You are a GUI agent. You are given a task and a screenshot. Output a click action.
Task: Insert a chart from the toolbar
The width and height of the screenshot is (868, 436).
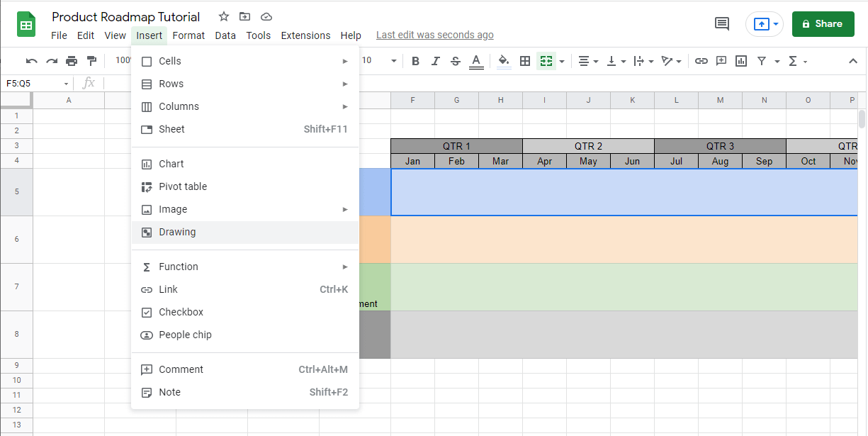[x=740, y=61]
